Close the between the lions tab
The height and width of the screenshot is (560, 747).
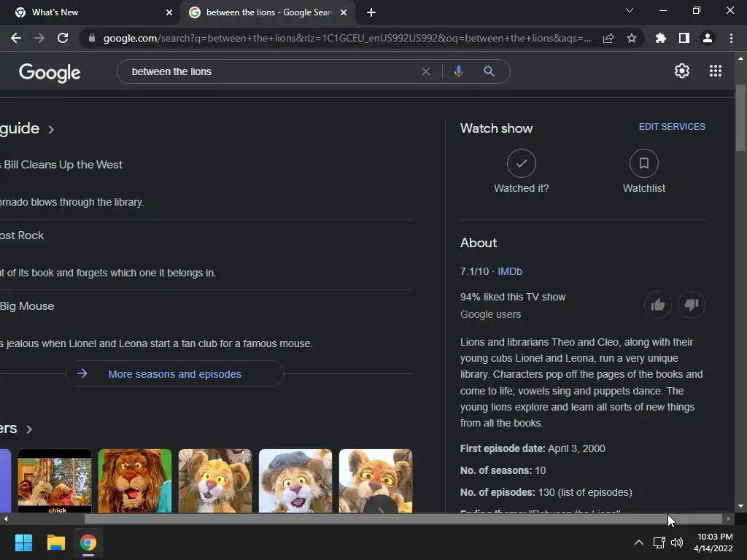344,12
